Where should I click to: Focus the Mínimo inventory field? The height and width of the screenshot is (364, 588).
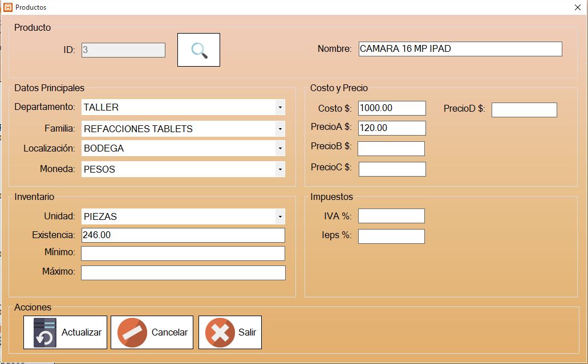pyautogui.click(x=183, y=253)
